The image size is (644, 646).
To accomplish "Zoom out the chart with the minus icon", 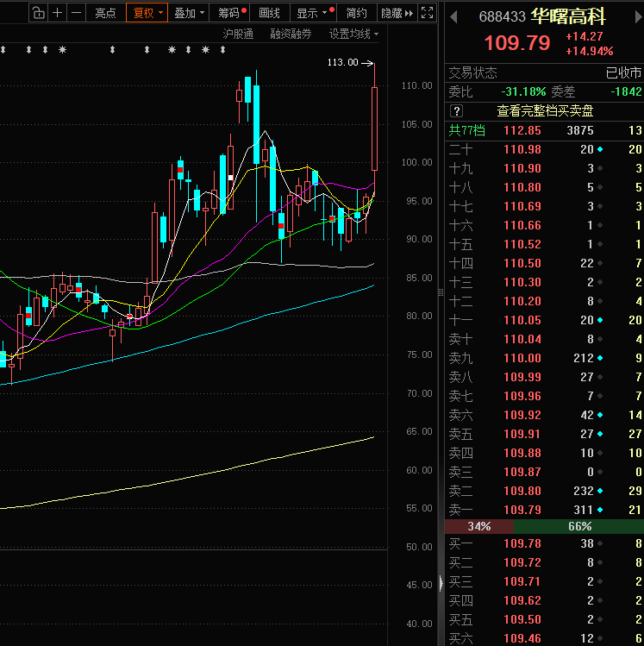I will tap(76, 13).
